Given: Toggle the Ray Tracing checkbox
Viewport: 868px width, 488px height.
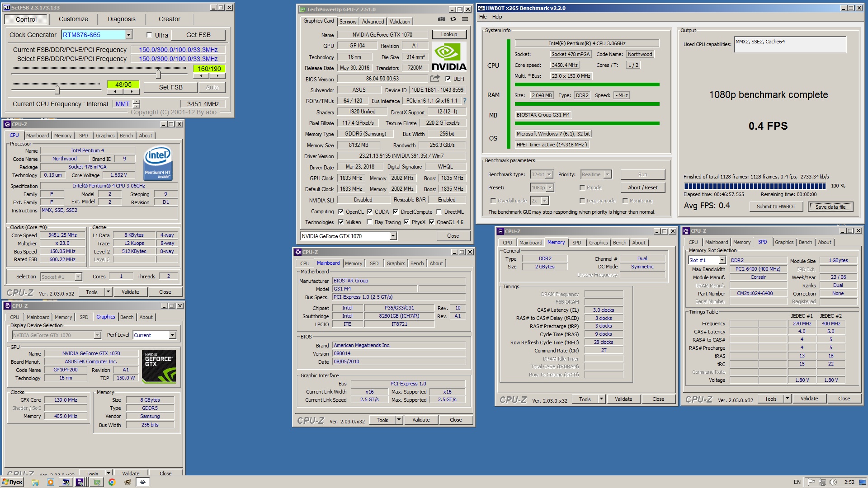Looking at the screenshot, I should (370, 222).
